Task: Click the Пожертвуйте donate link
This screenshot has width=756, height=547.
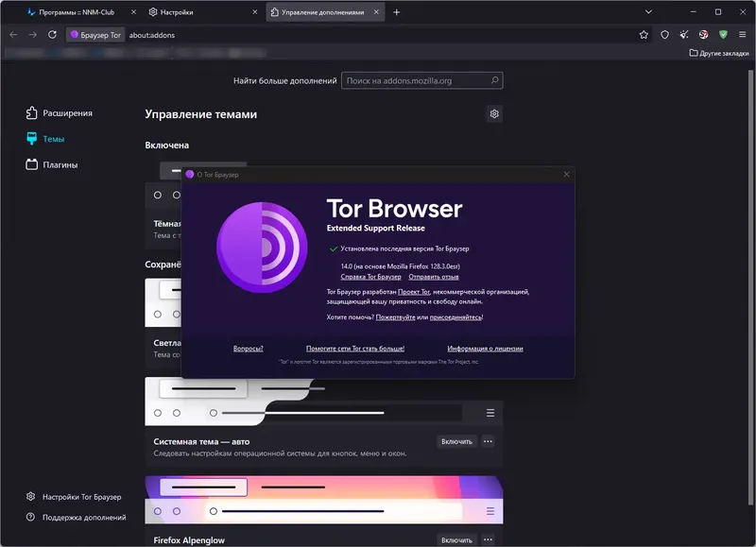Action: click(x=395, y=317)
